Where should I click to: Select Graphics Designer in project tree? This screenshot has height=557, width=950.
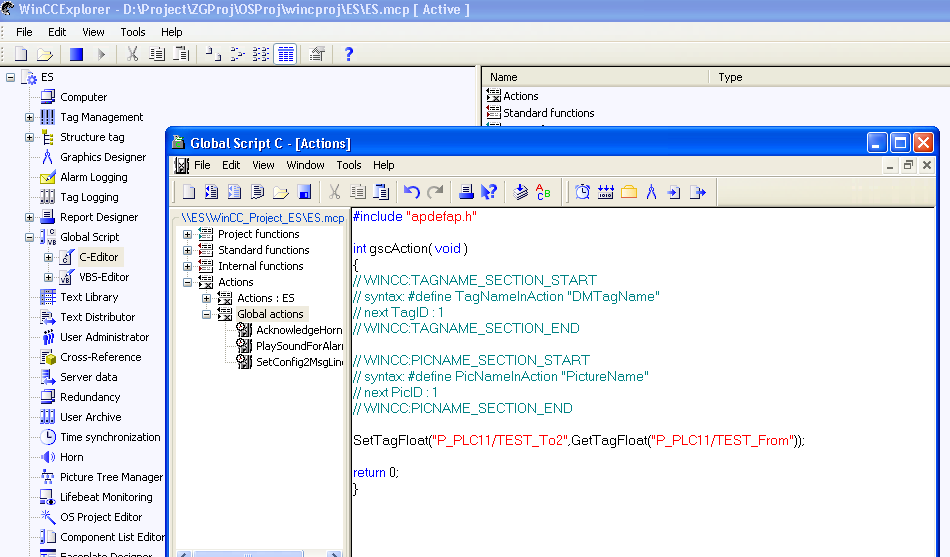(103, 158)
